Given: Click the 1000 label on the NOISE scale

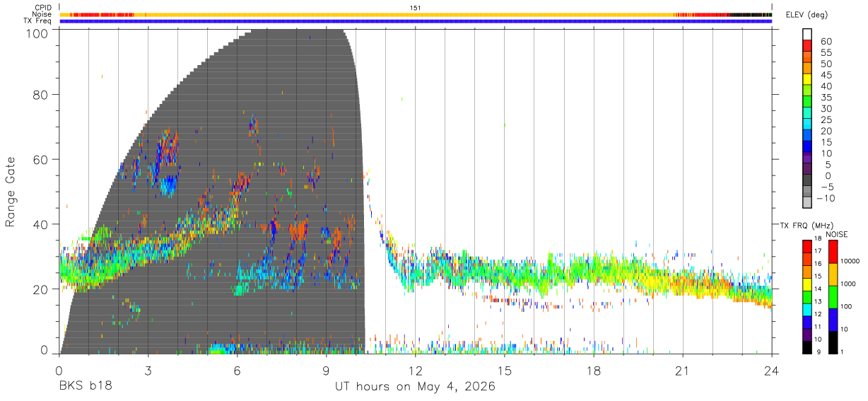Looking at the screenshot, I should (x=850, y=283).
